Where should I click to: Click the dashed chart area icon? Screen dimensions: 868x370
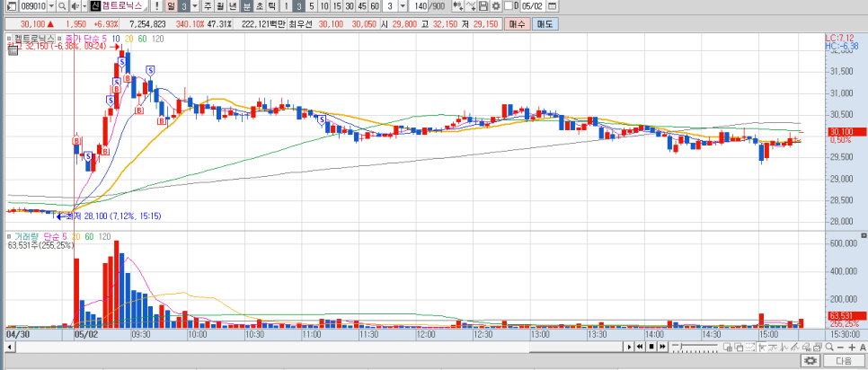[x=750, y=347]
